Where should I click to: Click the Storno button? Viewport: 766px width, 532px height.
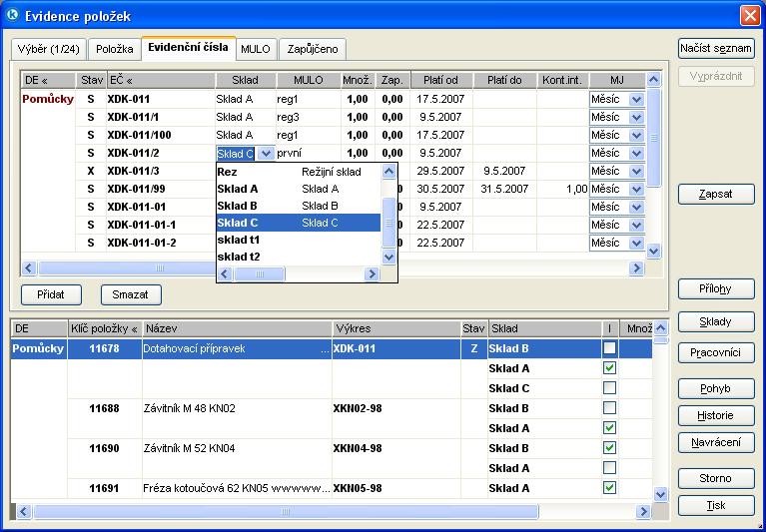click(716, 478)
